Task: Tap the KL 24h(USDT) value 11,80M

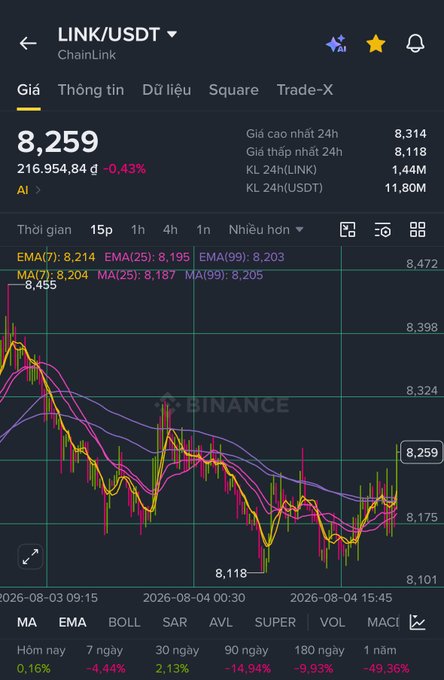Action: point(405,188)
